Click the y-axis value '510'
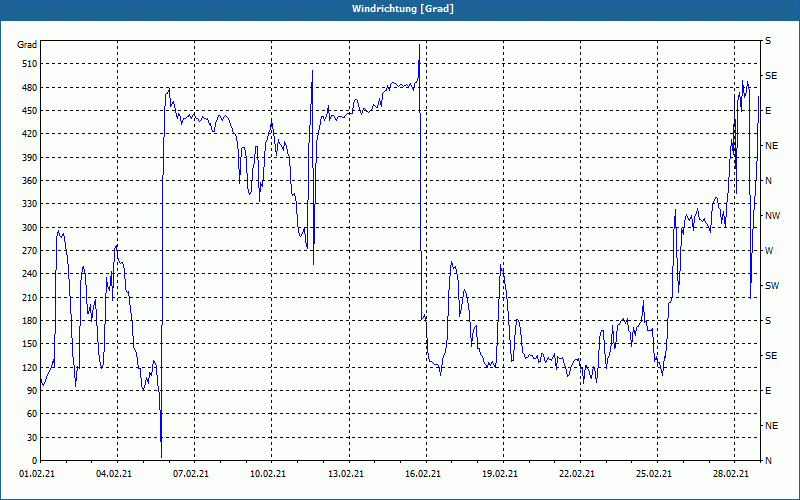 point(30,64)
